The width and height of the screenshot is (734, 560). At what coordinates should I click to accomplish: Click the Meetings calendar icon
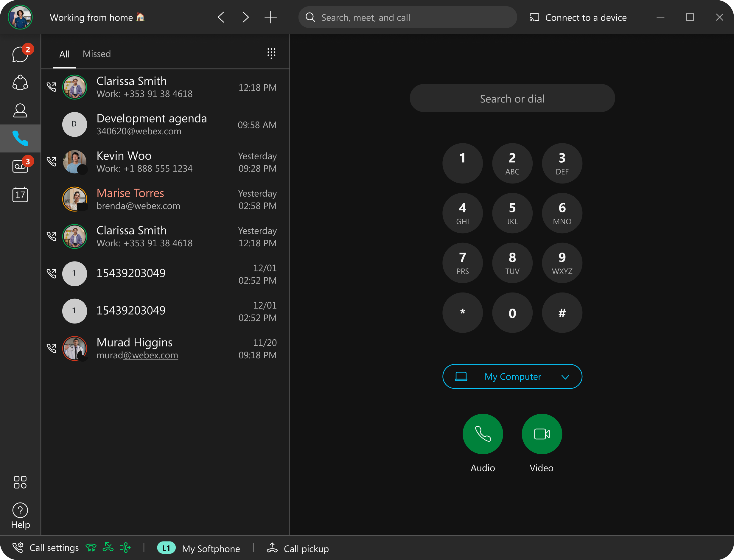click(21, 194)
